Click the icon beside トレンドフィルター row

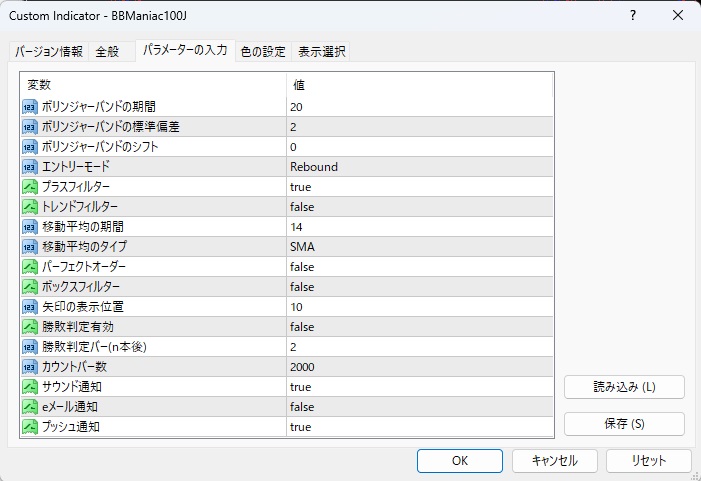(30, 207)
